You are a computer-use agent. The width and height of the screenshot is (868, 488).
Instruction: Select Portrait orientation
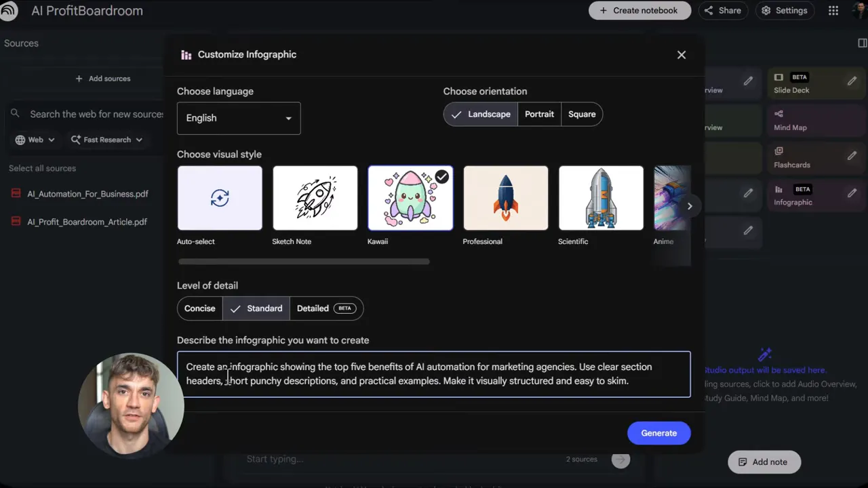[x=539, y=115]
